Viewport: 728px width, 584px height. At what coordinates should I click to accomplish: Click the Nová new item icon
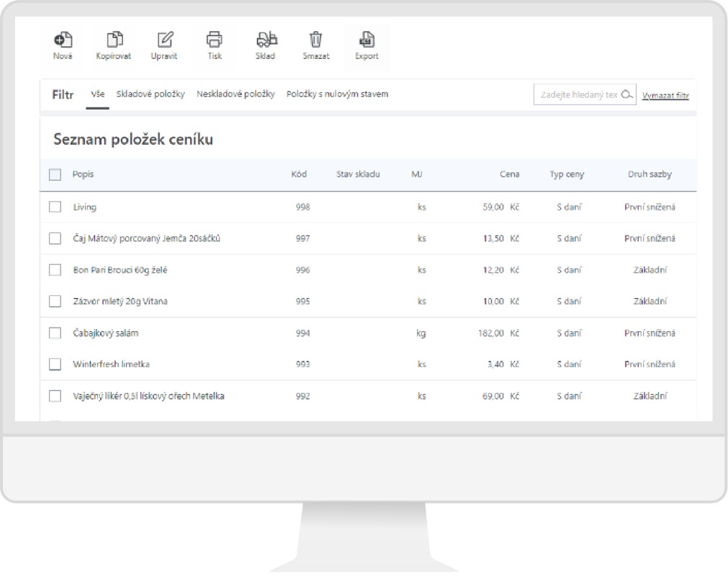[x=63, y=40]
